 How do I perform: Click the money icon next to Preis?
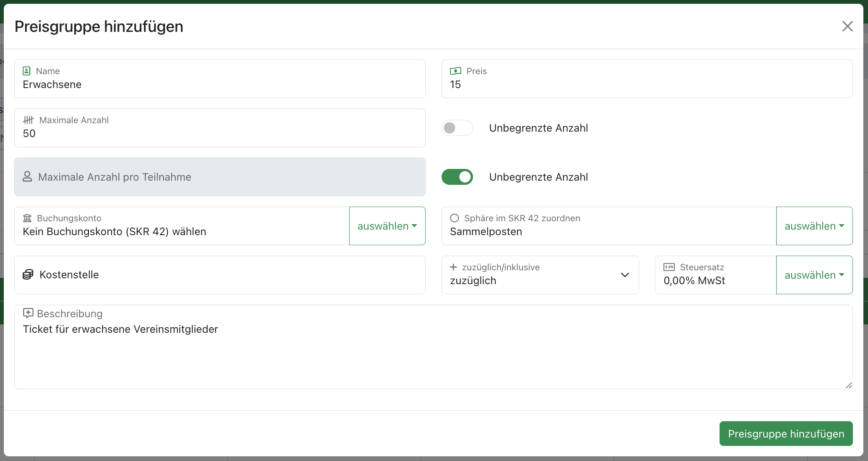click(455, 71)
